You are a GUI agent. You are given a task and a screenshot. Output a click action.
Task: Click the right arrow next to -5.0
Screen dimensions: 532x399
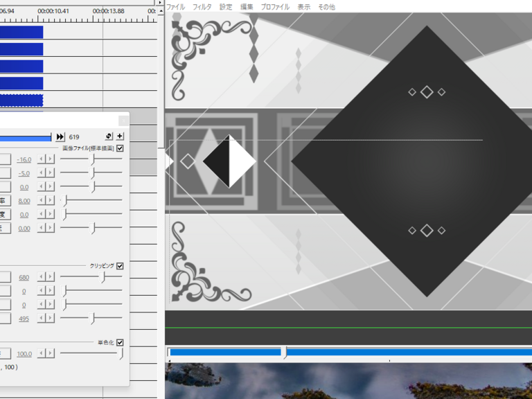coord(50,173)
